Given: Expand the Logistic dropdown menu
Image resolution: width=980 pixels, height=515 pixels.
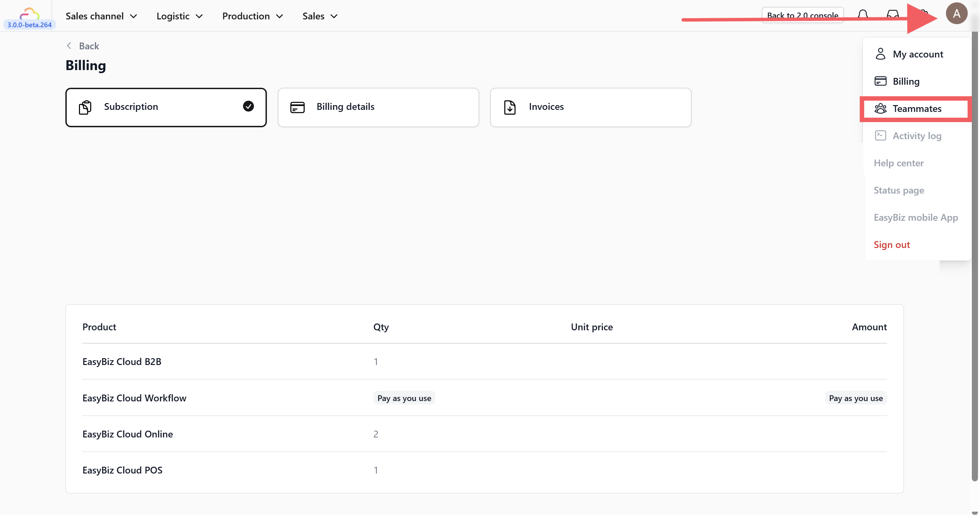Looking at the screenshot, I should point(179,16).
